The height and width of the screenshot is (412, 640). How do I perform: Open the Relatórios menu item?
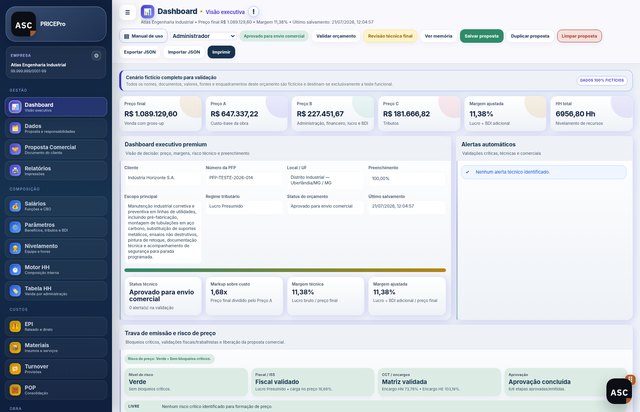(x=56, y=171)
